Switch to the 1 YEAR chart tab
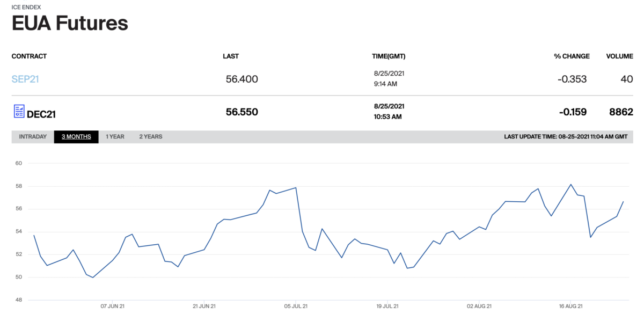The width and height of the screenshot is (644, 314). click(x=115, y=137)
